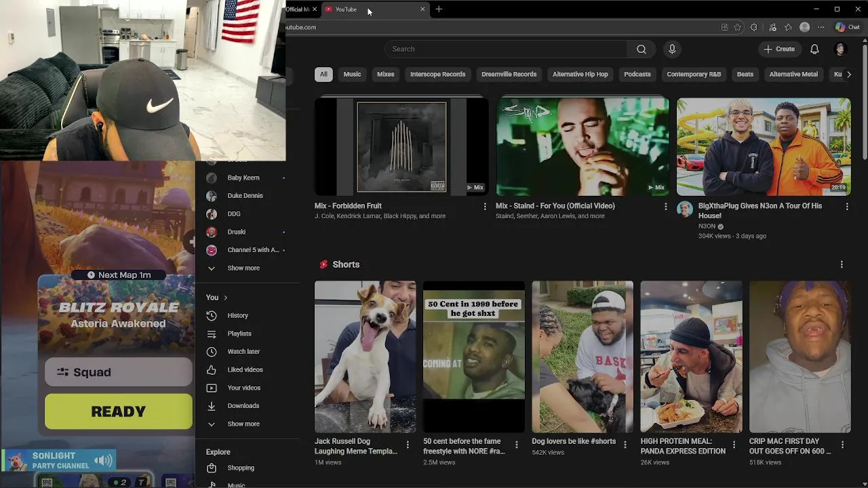
Task: Open options menu for Staind mix
Action: (x=665, y=206)
